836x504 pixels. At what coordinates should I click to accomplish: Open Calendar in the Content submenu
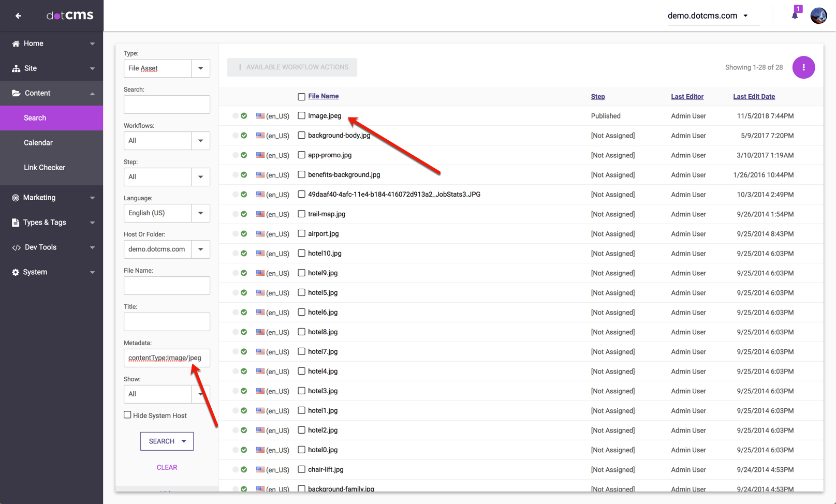coord(38,143)
